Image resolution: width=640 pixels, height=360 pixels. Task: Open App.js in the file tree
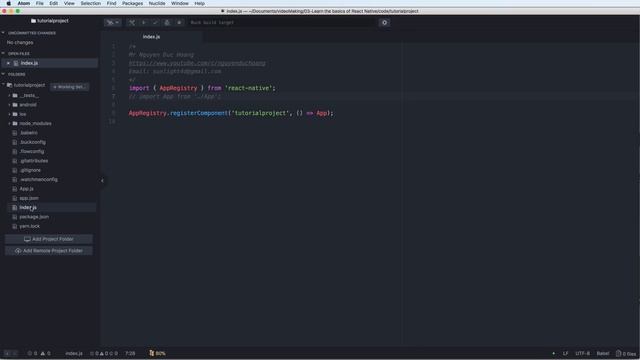tap(27, 189)
